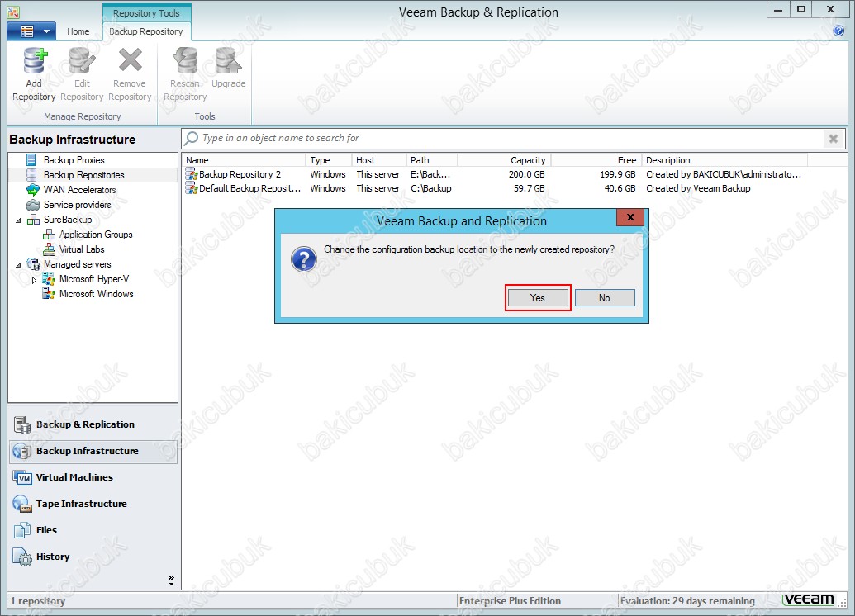
Task: Click the Add Repository icon
Action: [x=36, y=60]
